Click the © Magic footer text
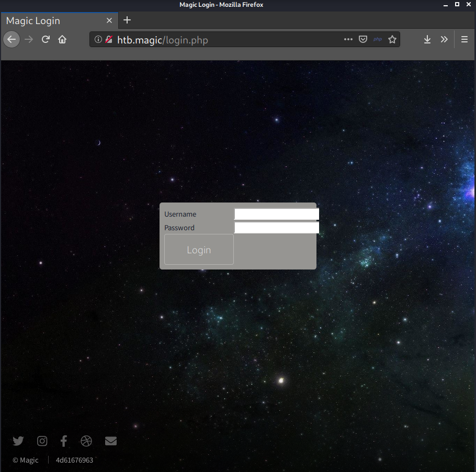Viewport: 476px width, 472px height. [x=26, y=460]
